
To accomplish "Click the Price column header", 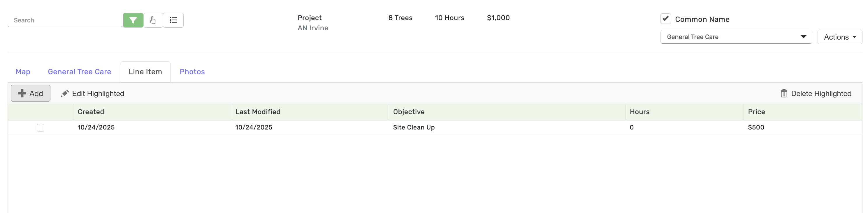I will (x=756, y=112).
